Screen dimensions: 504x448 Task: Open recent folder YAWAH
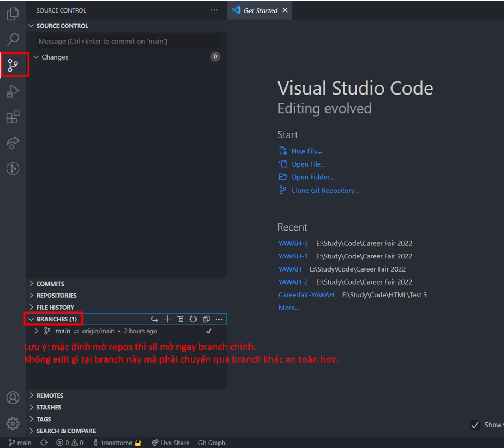click(289, 269)
